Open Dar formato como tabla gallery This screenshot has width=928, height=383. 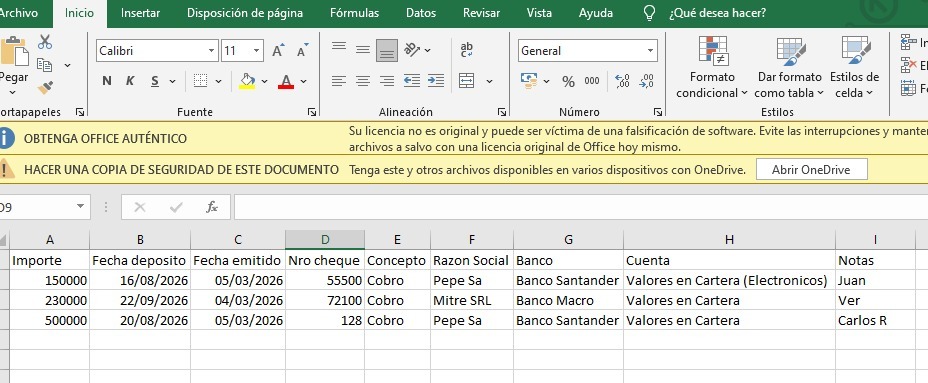(790, 67)
